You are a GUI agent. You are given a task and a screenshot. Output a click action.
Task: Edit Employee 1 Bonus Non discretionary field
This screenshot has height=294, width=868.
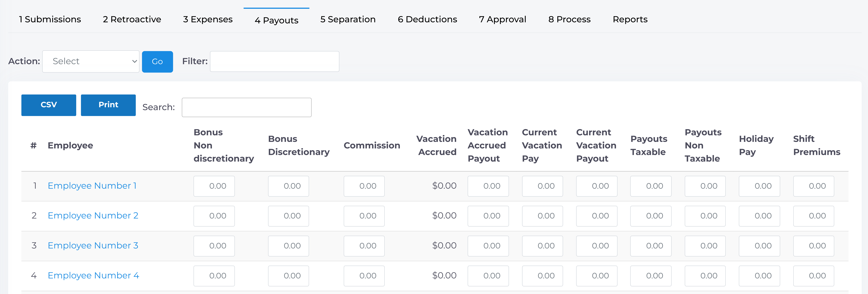click(214, 186)
